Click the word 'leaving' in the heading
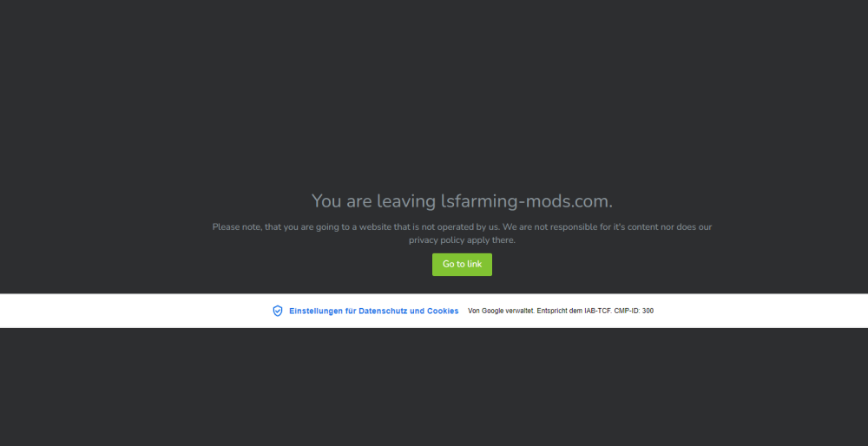 pyautogui.click(x=405, y=200)
